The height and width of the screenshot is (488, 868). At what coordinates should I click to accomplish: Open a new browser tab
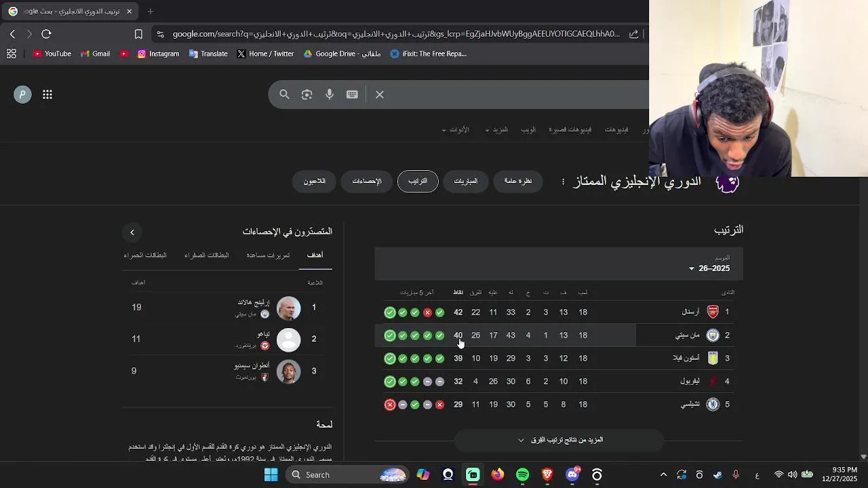(151, 12)
